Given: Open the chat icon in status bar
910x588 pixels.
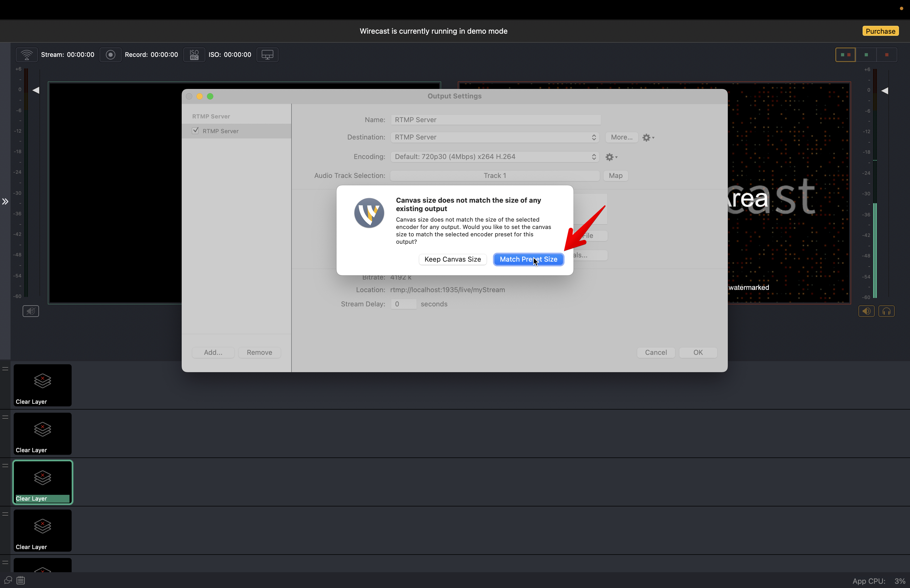Looking at the screenshot, I should click(x=8, y=580).
